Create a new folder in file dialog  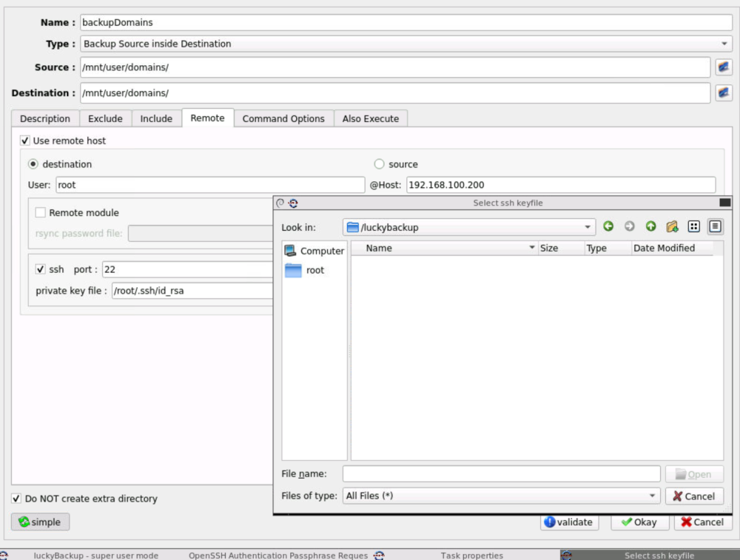pos(672,226)
